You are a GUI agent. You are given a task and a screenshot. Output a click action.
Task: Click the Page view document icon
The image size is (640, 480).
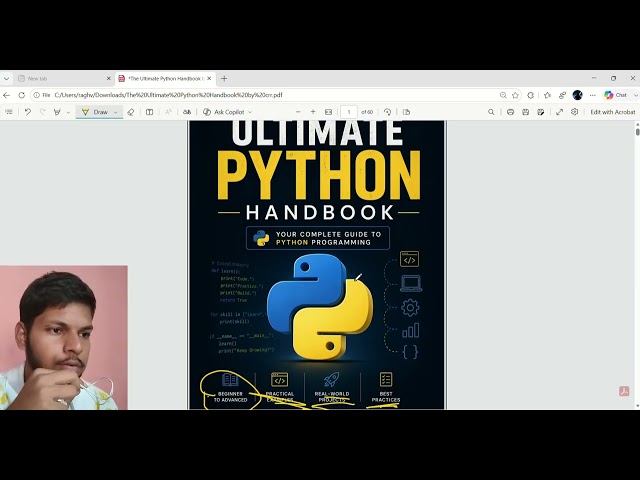pos(406,112)
